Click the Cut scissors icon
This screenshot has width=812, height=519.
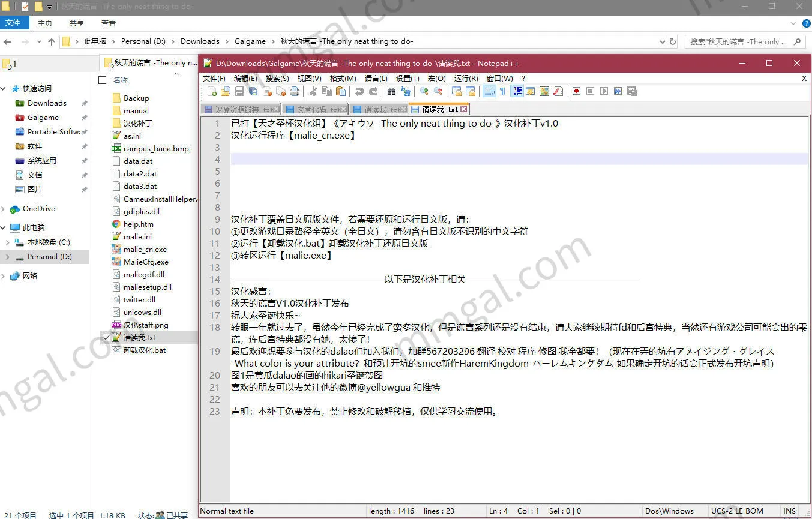pos(313,91)
